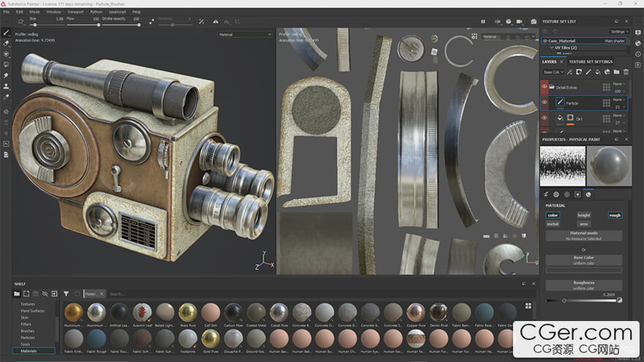This screenshot has width=644, height=362.
Task: Click the Material mode button
Action: pyautogui.click(x=584, y=235)
